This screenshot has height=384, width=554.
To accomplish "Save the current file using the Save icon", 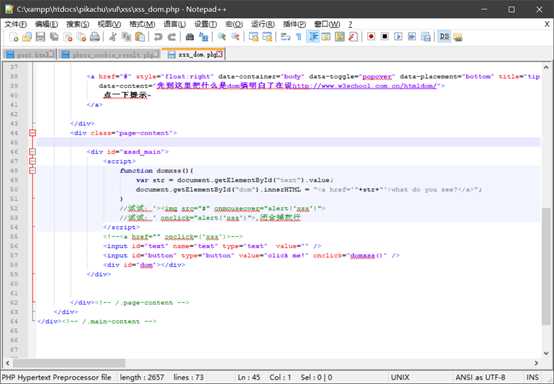I will tap(41, 37).
